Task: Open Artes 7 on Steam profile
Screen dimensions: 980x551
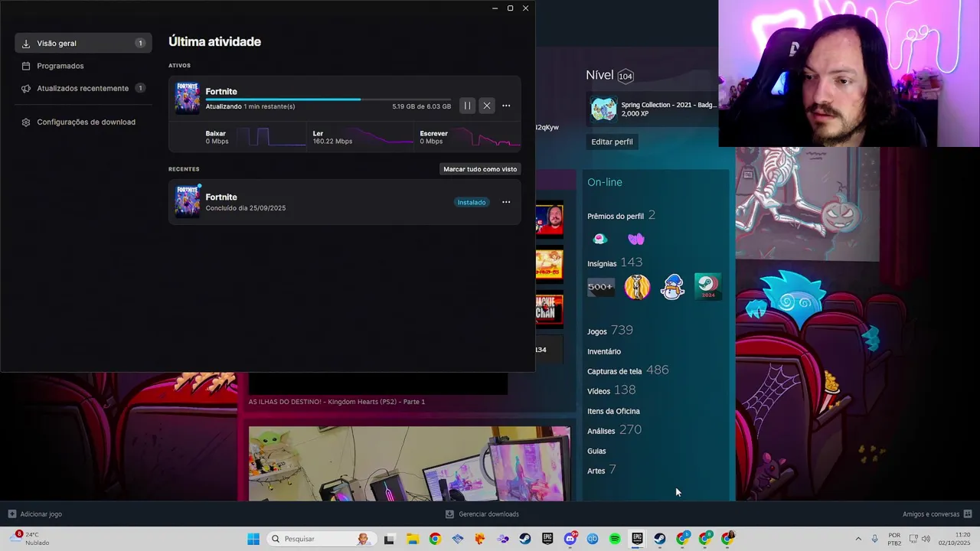Action: point(602,470)
